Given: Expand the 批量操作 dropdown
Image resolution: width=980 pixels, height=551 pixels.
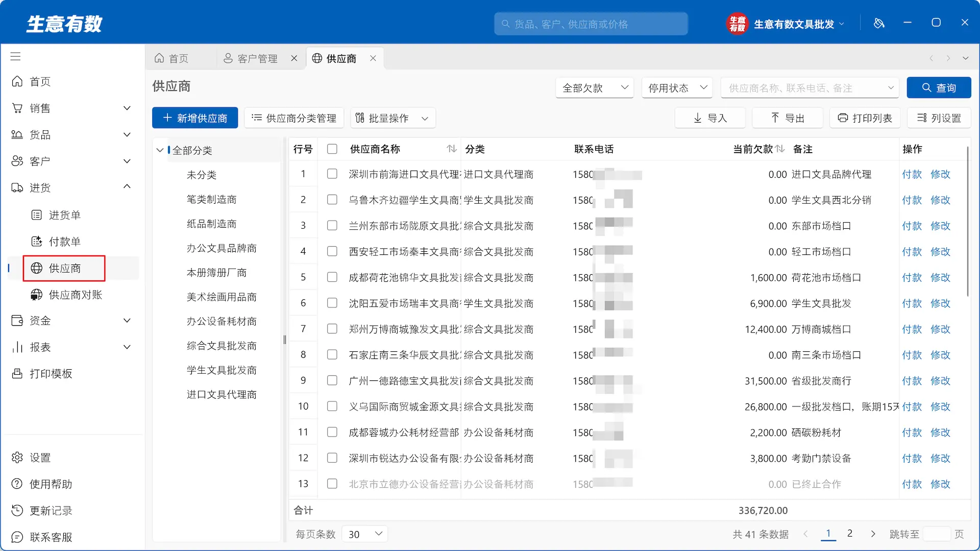Looking at the screenshot, I should point(393,118).
